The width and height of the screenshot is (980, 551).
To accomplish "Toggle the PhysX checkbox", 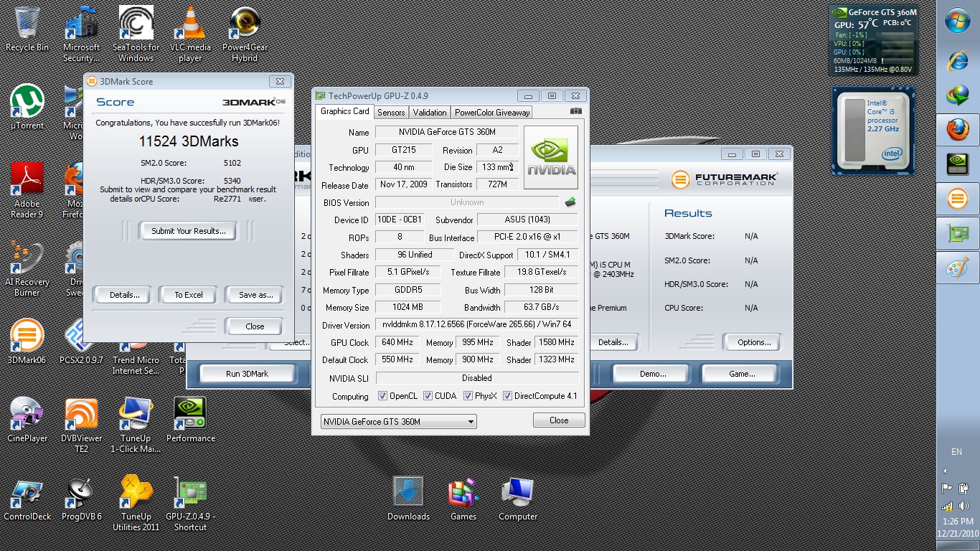I will point(468,396).
